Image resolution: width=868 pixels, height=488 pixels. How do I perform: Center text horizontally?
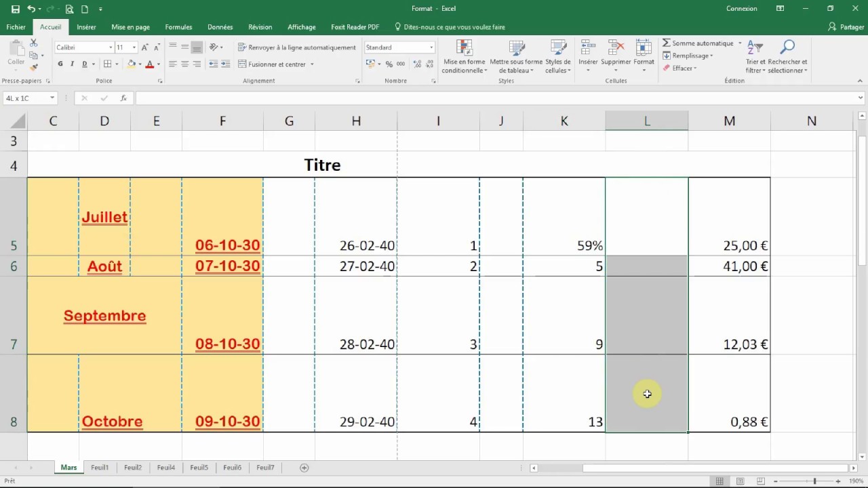pyautogui.click(x=185, y=64)
